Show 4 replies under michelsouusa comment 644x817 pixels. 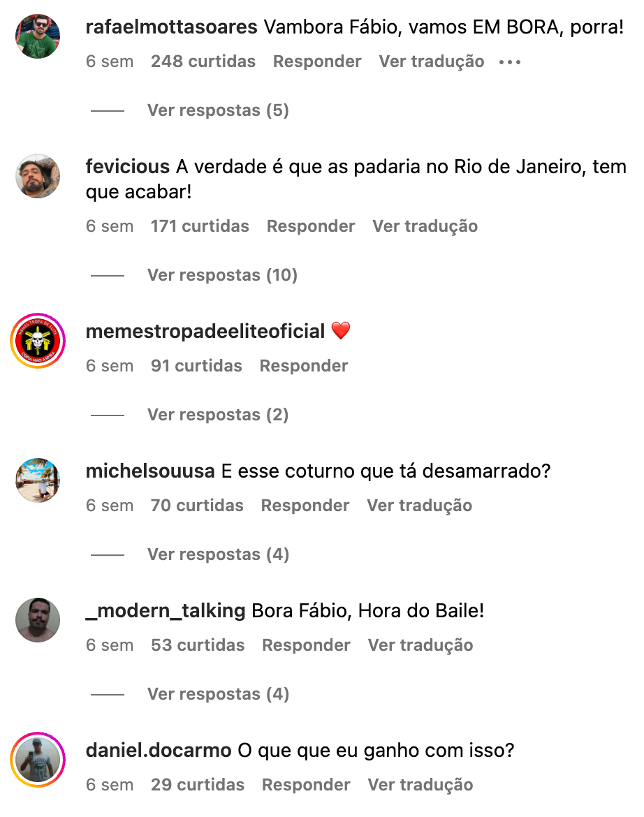coord(218,554)
